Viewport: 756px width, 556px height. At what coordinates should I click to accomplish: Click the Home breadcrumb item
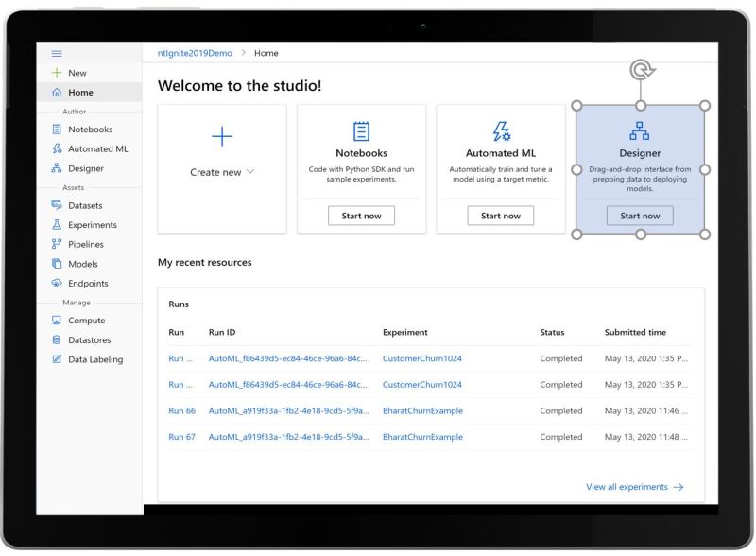click(x=266, y=53)
